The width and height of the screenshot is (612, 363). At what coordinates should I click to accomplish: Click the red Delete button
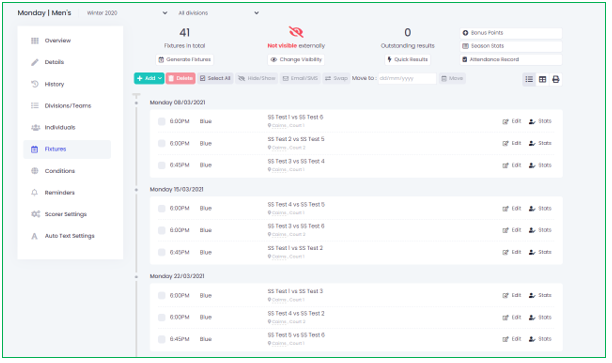click(x=181, y=78)
